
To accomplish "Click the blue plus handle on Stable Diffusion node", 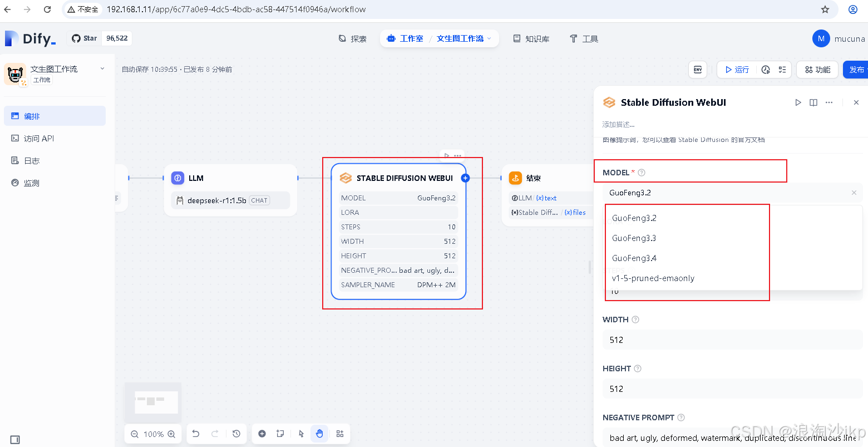I will click(466, 178).
